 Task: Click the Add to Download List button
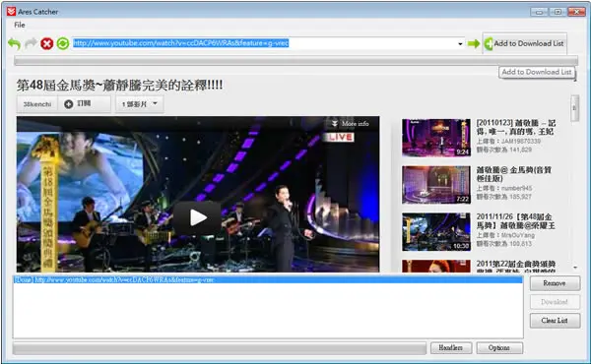click(524, 43)
